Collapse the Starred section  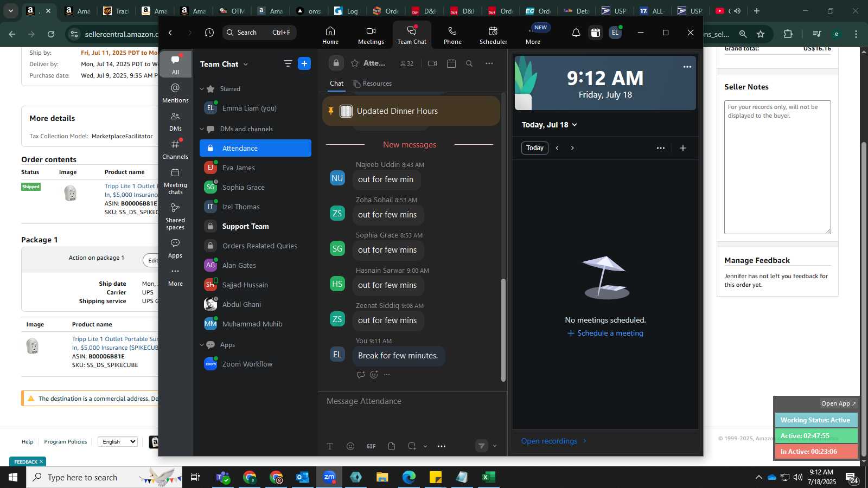[202, 89]
